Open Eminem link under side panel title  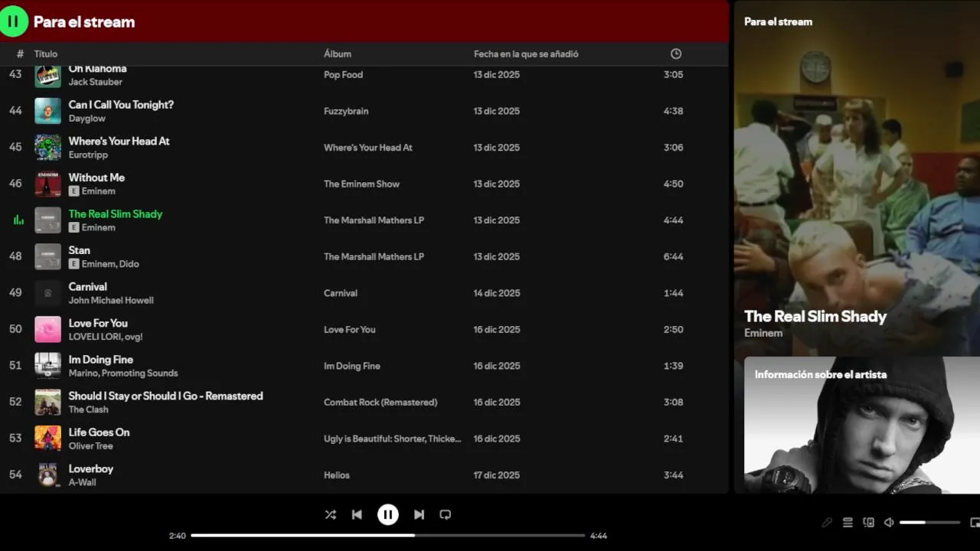click(x=763, y=333)
